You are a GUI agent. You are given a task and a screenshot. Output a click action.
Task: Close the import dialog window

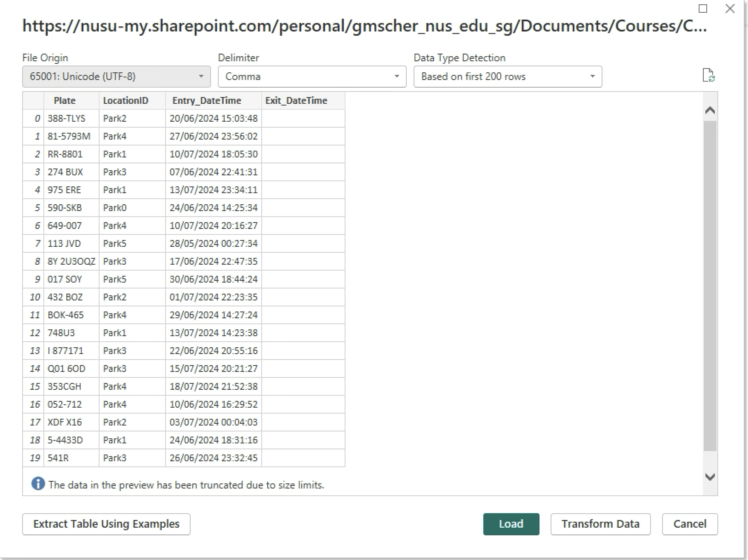point(730,9)
